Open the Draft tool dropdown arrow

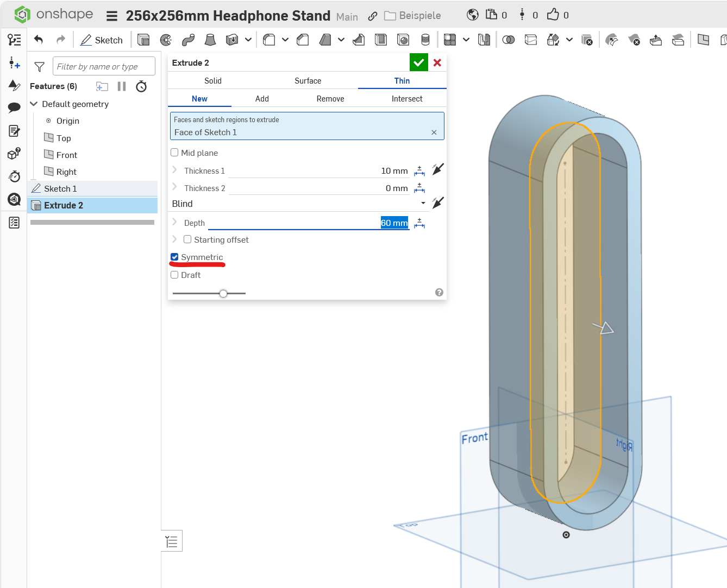[x=341, y=40]
